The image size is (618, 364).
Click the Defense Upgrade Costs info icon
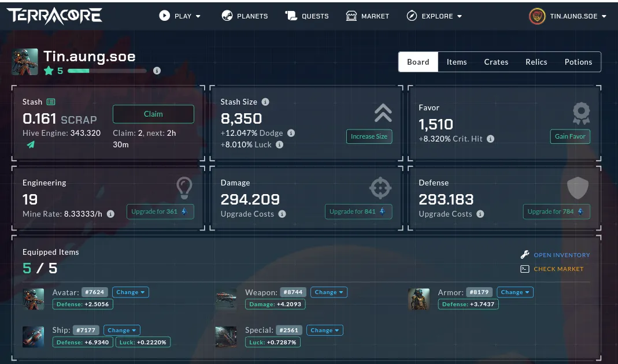coord(480,214)
